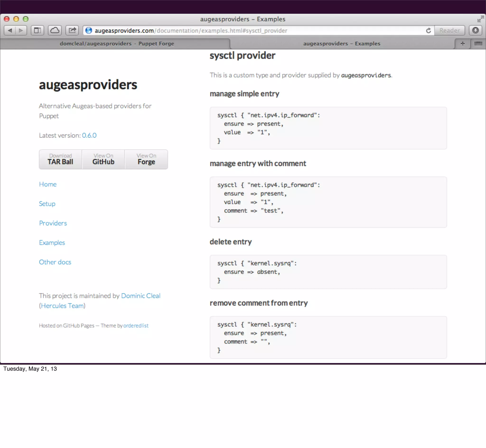The image size is (486, 448).
Task: Click the new tab plus icon
Action: click(463, 44)
